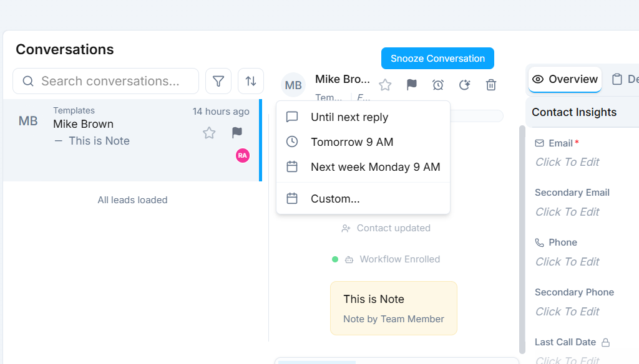Click the star on Mike Brown list item
639x364 pixels.
click(x=209, y=133)
